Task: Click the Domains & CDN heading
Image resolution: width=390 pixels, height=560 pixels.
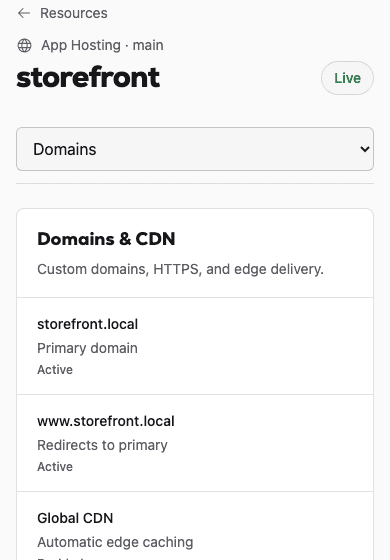Action: pyautogui.click(x=106, y=239)
